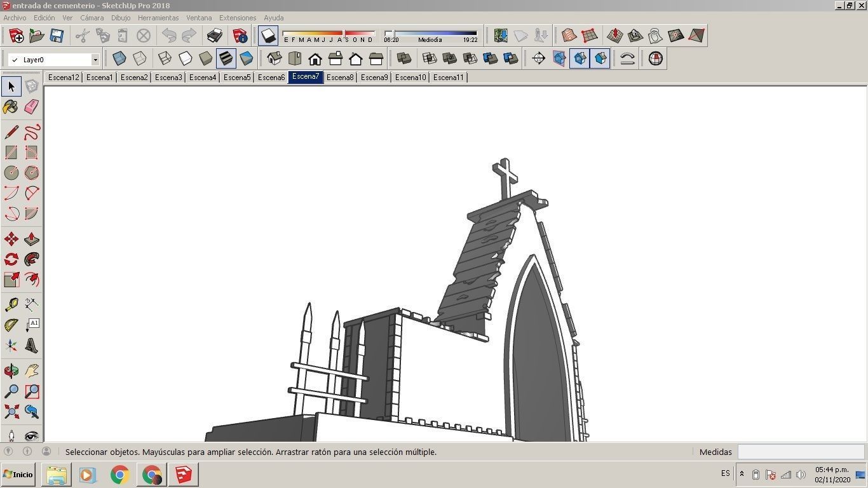
Task: Activate the Rectangle tool
Action: pos(11,152)
